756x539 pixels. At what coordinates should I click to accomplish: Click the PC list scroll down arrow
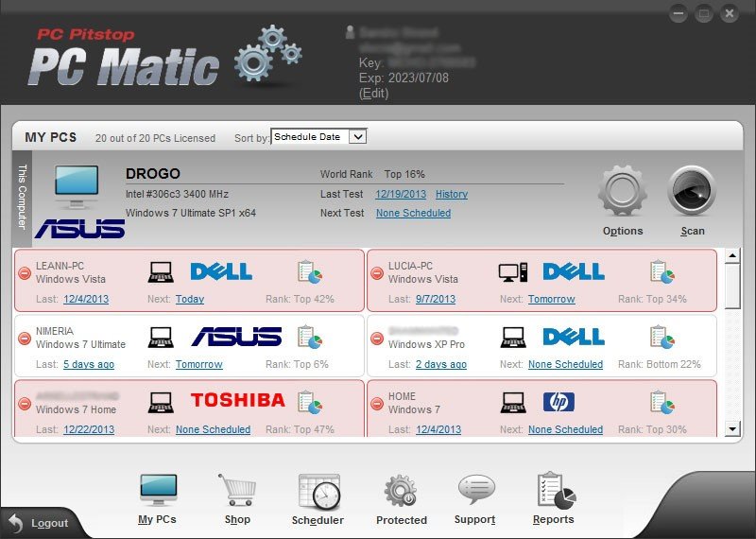(x=732, y=428)
